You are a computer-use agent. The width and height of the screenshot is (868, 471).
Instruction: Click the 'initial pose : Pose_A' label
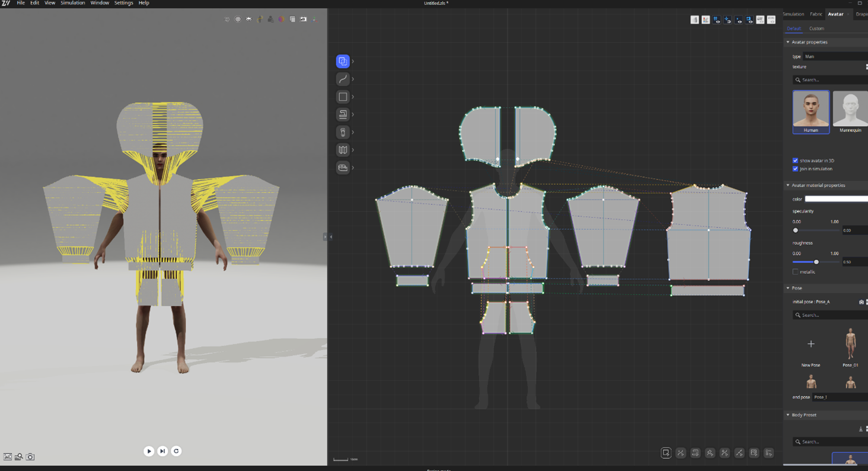(811, 302)
